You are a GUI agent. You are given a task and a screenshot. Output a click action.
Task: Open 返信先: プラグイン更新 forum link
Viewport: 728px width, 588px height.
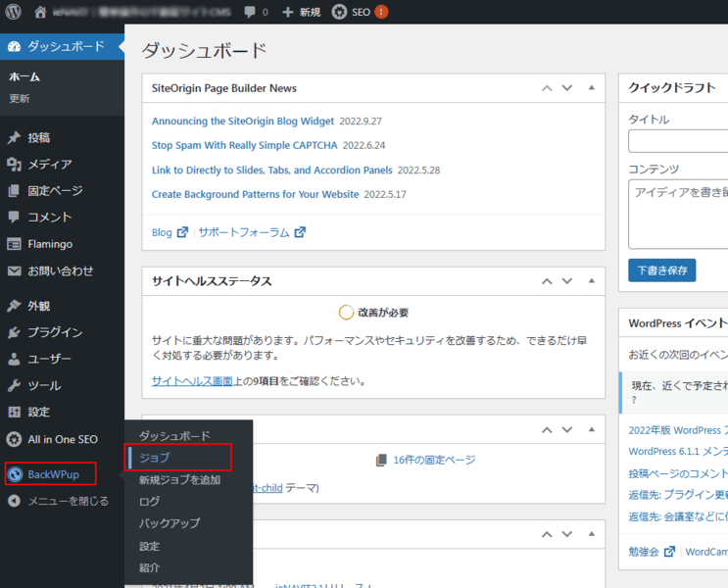(678, 495)
